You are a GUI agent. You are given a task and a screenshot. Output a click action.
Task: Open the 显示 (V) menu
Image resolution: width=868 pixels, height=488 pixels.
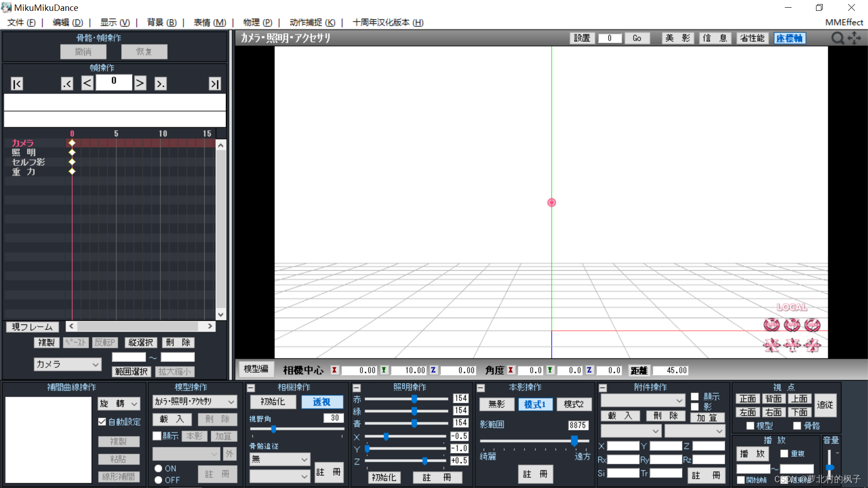(115, 22)
